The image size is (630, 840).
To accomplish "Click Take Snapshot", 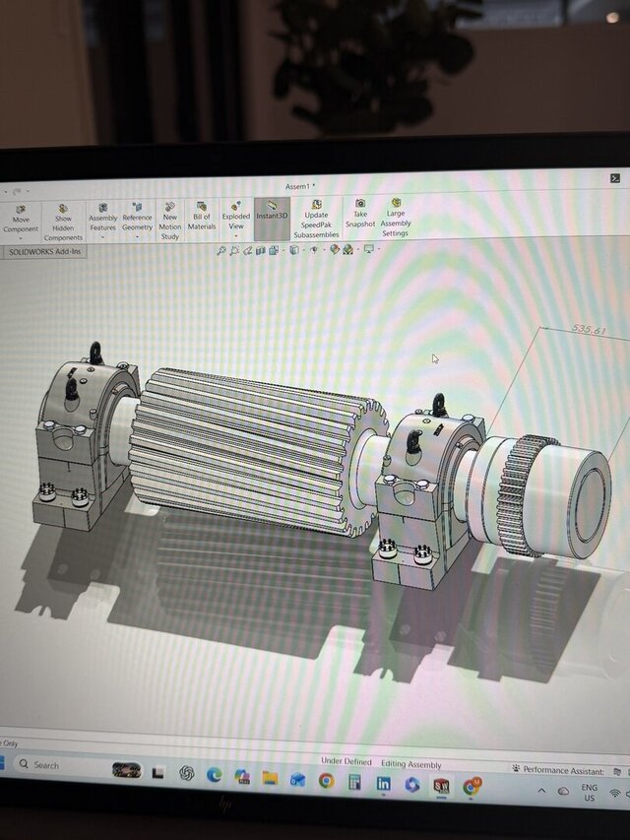I will coord(360,214).
